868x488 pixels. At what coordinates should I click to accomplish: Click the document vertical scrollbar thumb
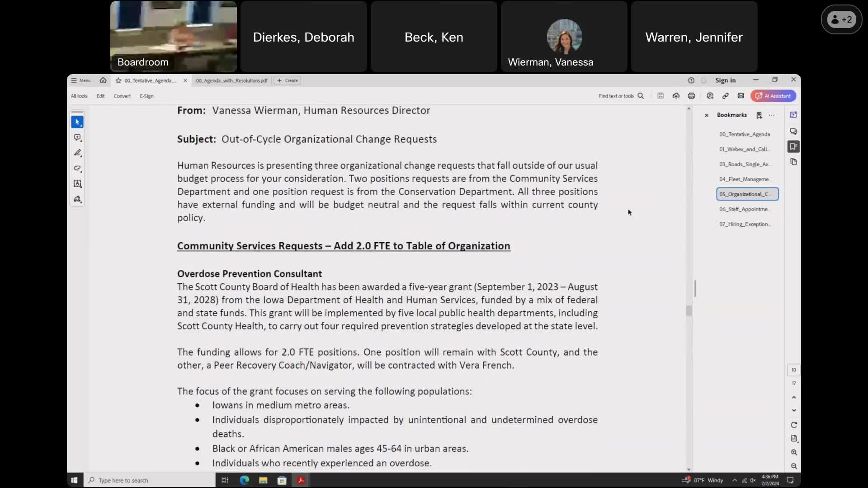click(689, 310)
